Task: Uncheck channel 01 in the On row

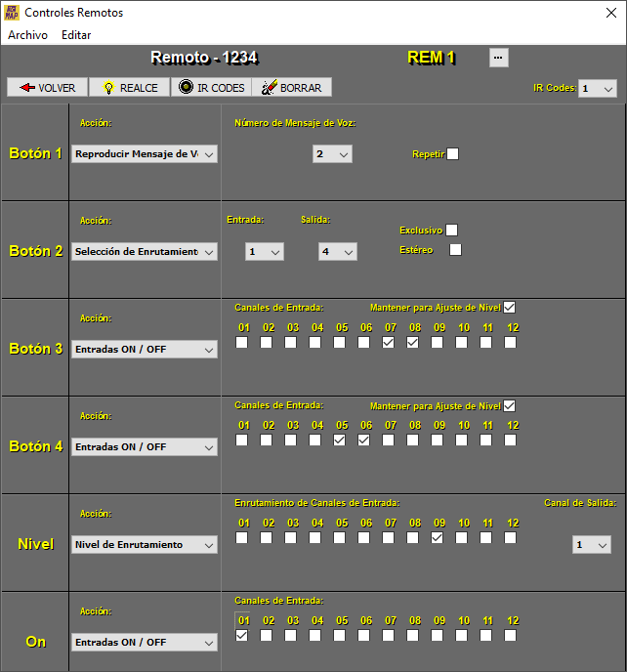Action: click(241, 636)
